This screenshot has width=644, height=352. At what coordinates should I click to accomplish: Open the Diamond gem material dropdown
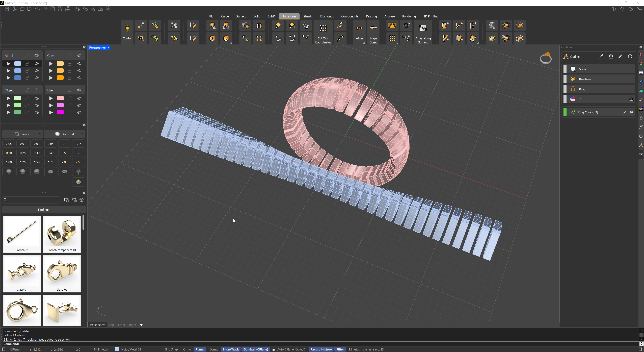pyautogui.click(x=65, y=134)
